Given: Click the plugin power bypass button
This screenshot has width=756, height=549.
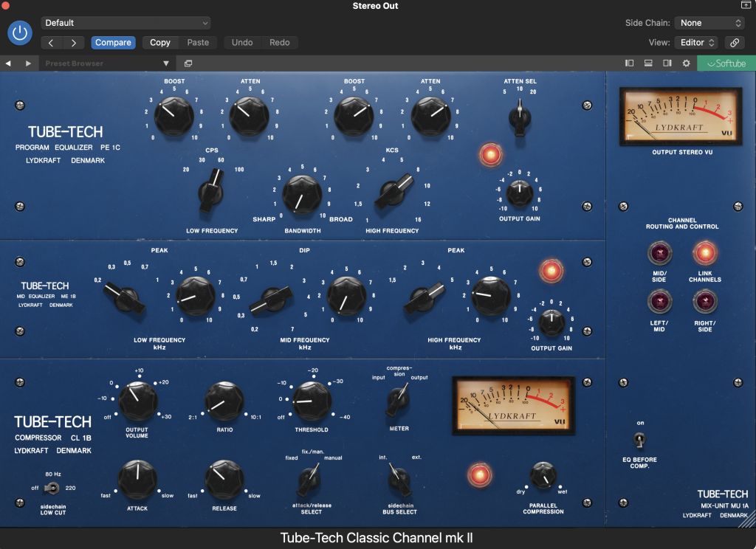Looking at the screenshot, I should 20,32.
